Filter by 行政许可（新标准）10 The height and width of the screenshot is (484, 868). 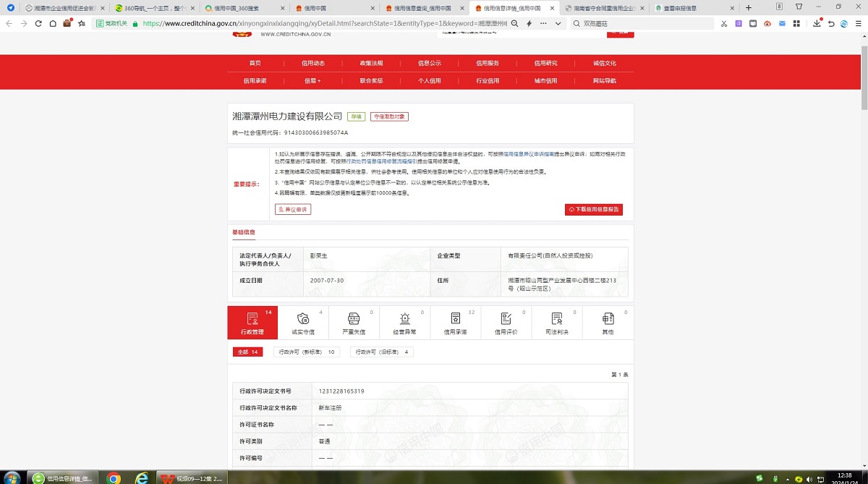click(x=307, y=352)
